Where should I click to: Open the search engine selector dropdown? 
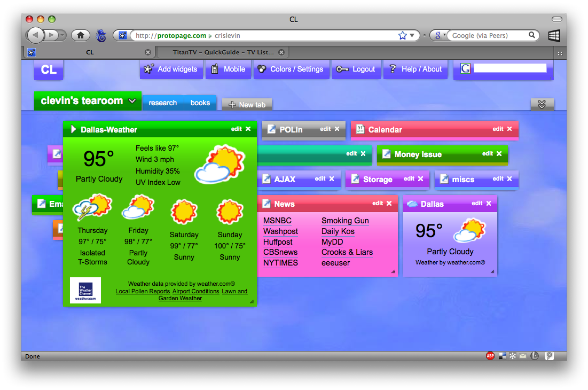pos(439,36)
